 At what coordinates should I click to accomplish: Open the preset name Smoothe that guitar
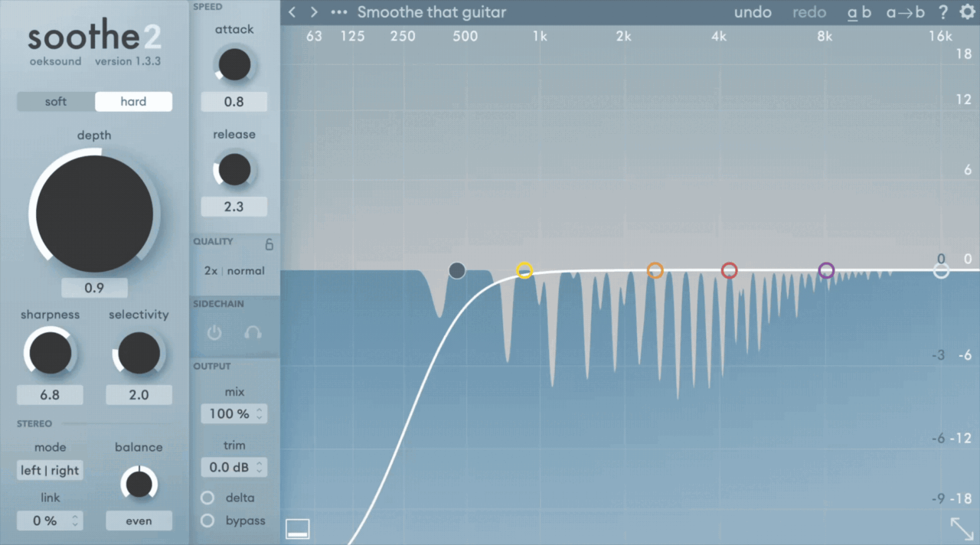(x=432, y=12)
